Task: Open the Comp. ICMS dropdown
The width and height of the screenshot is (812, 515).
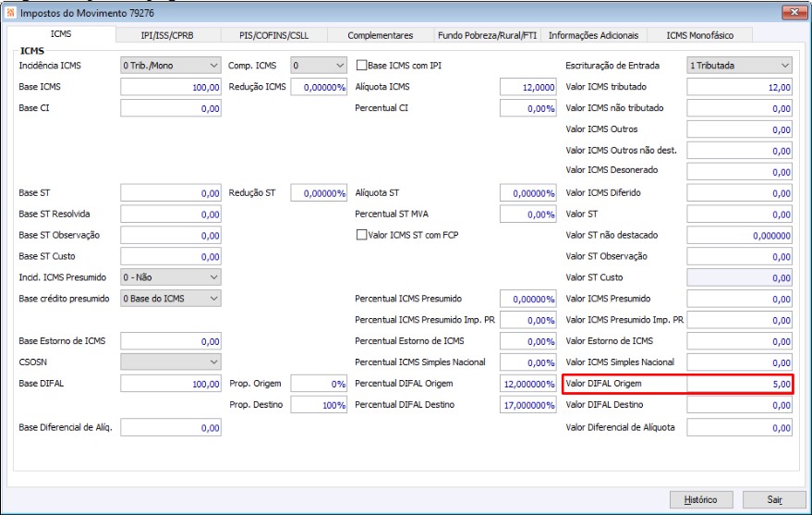Action: point(319,66)
